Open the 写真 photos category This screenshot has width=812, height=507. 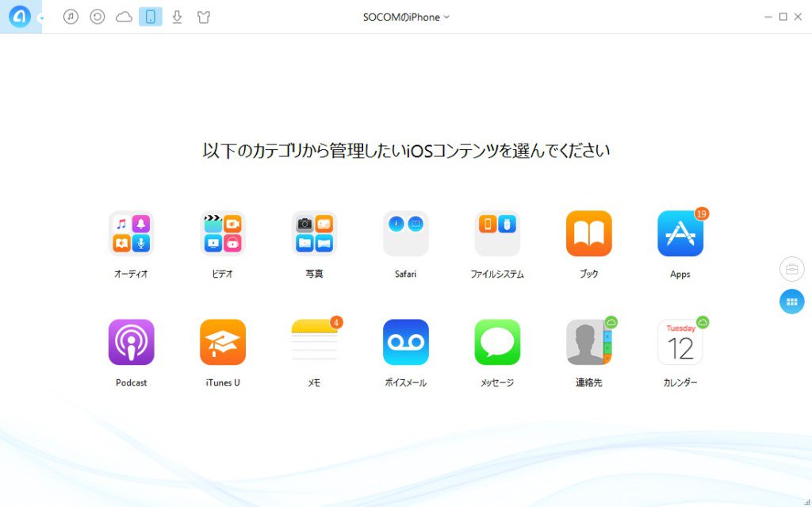314,233
